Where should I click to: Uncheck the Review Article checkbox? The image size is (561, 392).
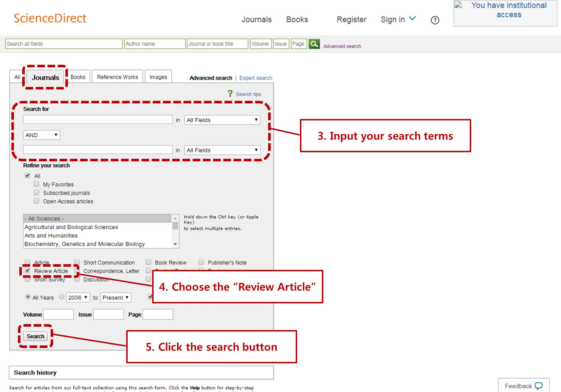pos(27,270)
